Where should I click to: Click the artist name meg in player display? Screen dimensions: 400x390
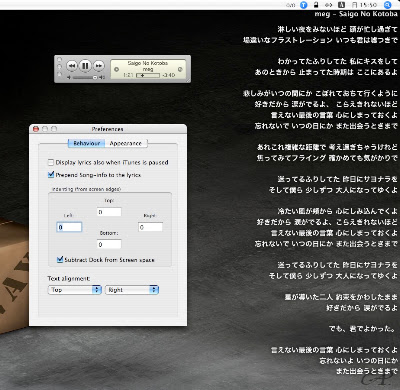[x=148, y=69]
